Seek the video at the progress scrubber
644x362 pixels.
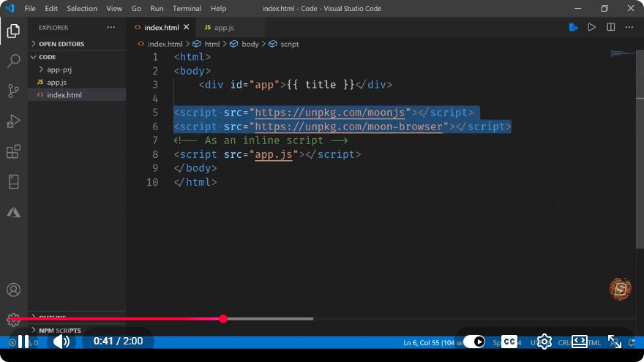pyautogui.click(x=223, y=319)
